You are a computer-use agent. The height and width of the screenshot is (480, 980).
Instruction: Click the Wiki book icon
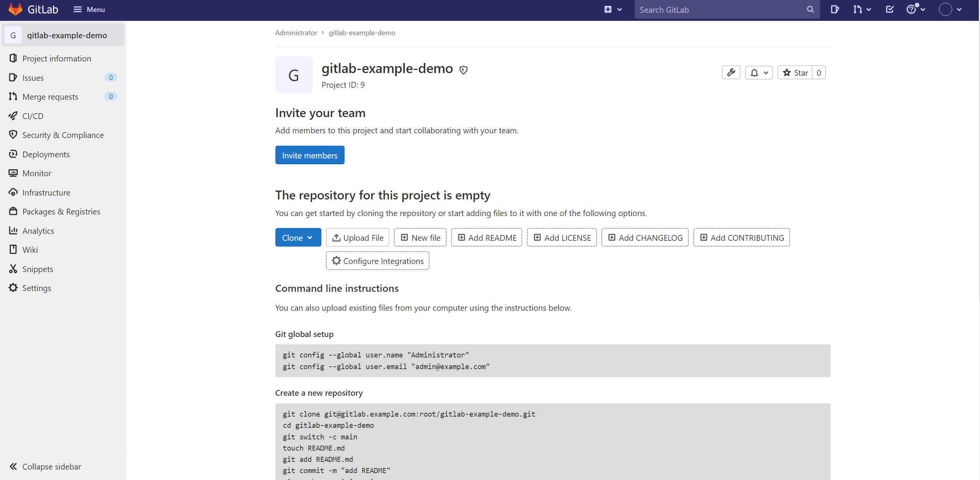coord(13,250)
